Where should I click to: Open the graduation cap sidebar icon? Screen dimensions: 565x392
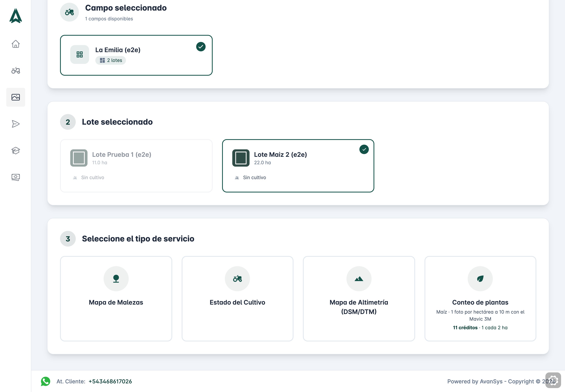[16, 151]
